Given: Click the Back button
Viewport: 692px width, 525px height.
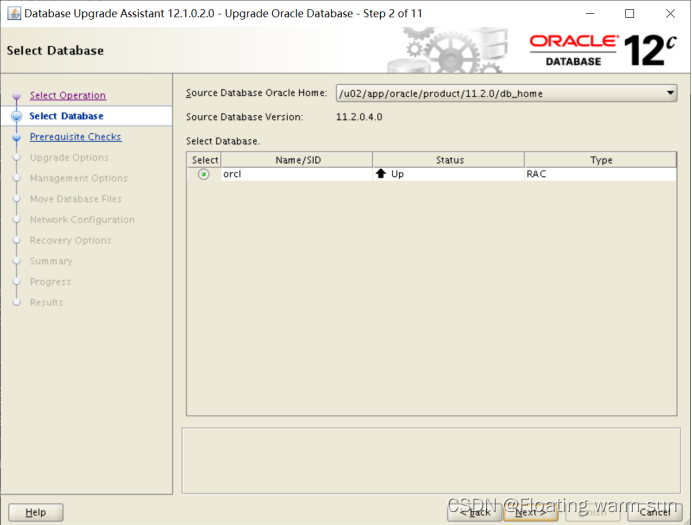Looking at the screenshot, I should click(475, 512).
